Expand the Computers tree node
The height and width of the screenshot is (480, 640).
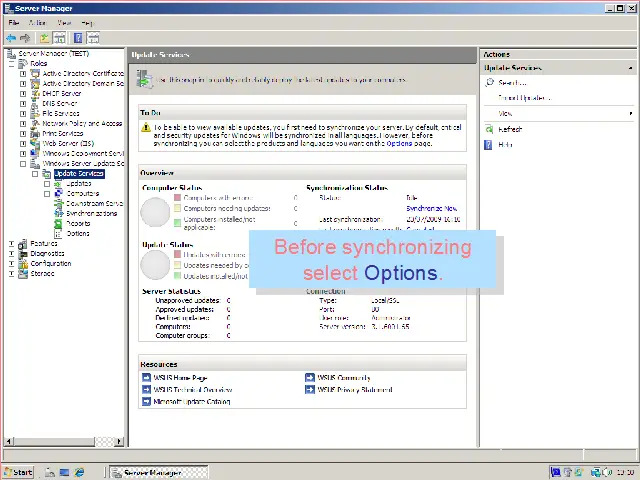47,193
